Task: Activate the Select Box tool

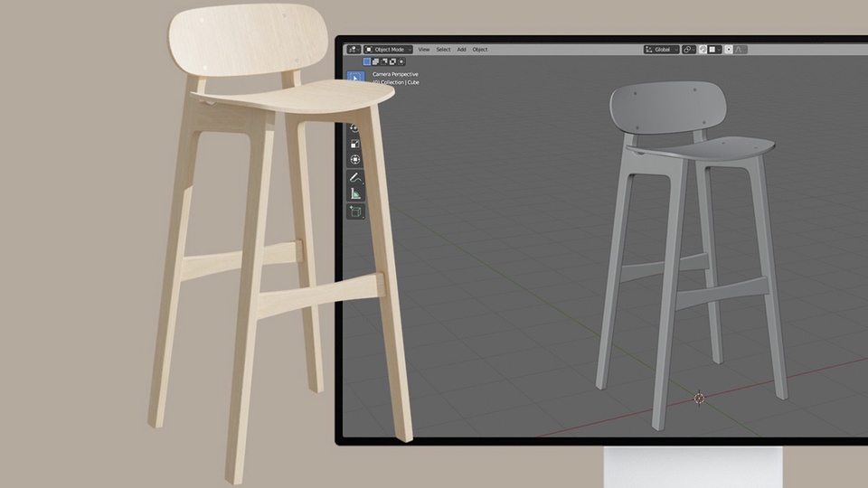Action: (x=355, y=76)
